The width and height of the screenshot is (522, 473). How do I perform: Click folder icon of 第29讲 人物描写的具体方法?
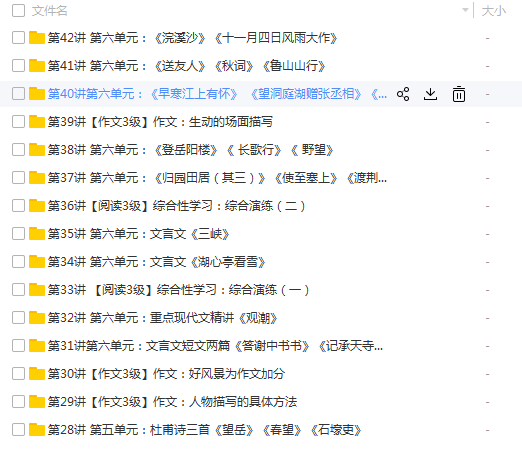(37, 402)
